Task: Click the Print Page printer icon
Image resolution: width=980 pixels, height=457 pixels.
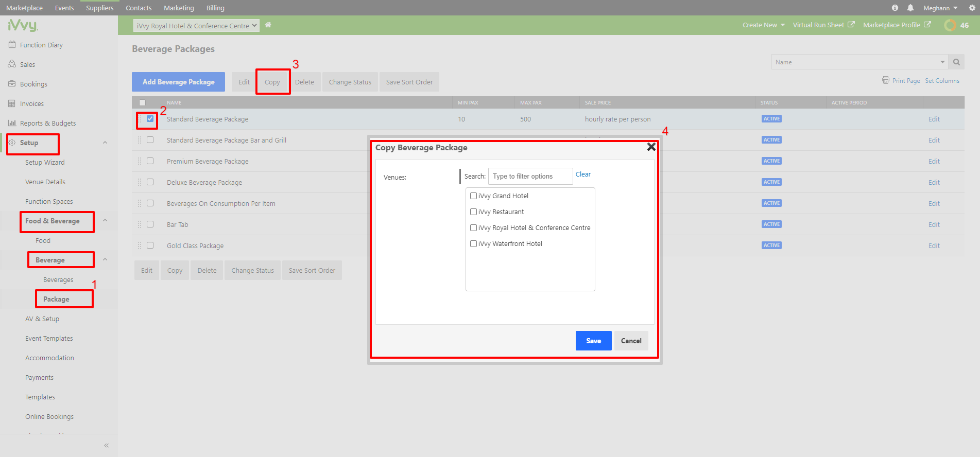Action: coord(885,80)
